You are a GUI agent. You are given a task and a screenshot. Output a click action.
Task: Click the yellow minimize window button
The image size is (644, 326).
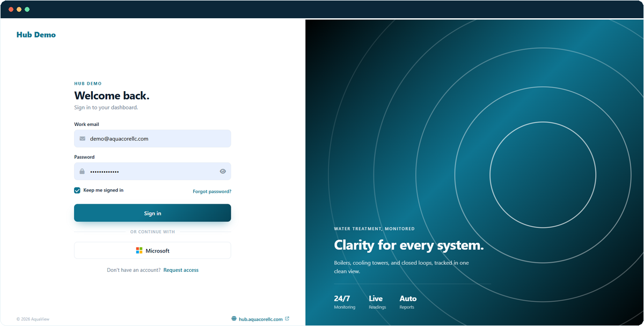coord(19,10)
